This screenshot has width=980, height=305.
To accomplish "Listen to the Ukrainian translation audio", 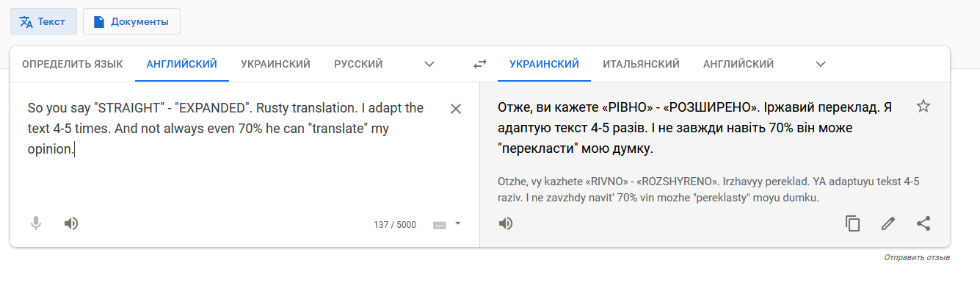I will (x=506, y=223).
